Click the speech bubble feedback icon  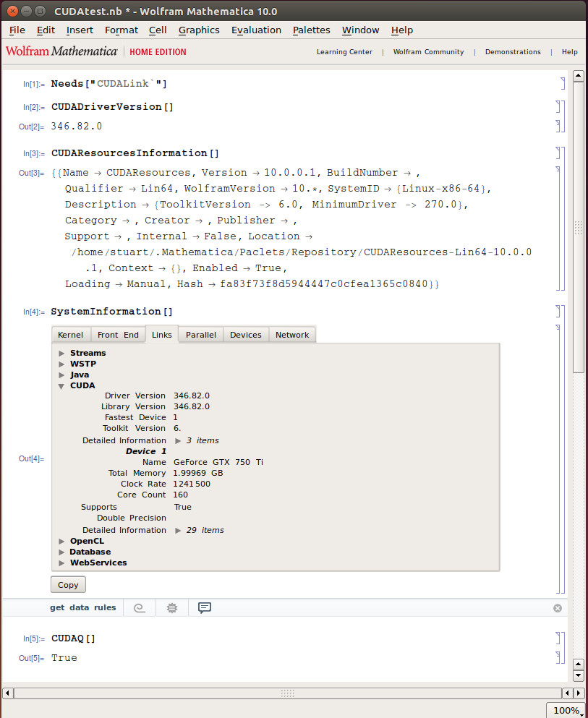[204, 607]
